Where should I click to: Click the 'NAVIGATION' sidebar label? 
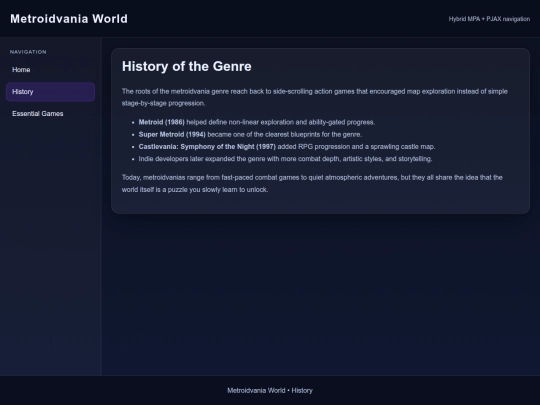pyautogui.click(x=28, y=52)
